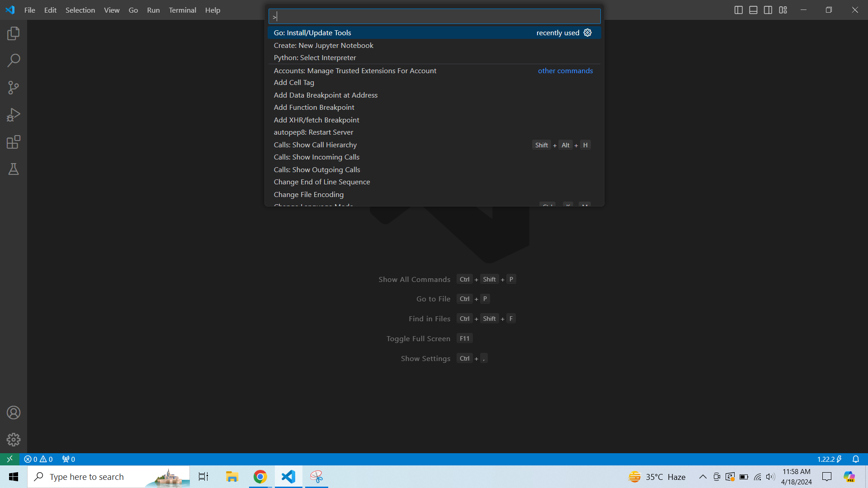Open the Run and Debug view
The image size is (868, 488).
14,115
